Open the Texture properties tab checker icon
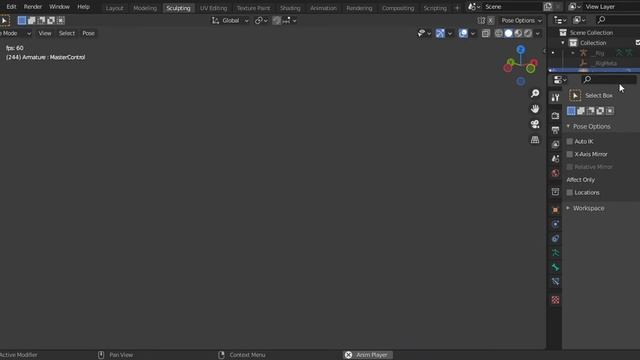640x360 pixels. [555, 300]
